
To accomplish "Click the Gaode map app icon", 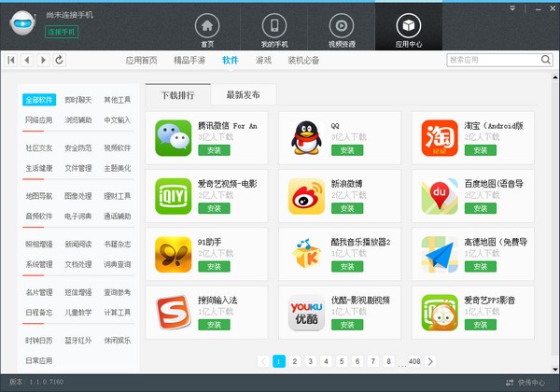I will click(x=440, y=254).
